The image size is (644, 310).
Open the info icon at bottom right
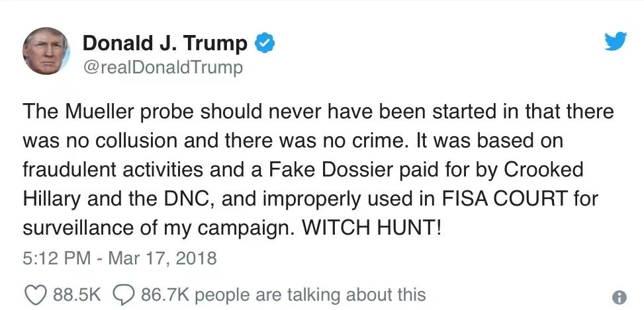click(619, 297)
